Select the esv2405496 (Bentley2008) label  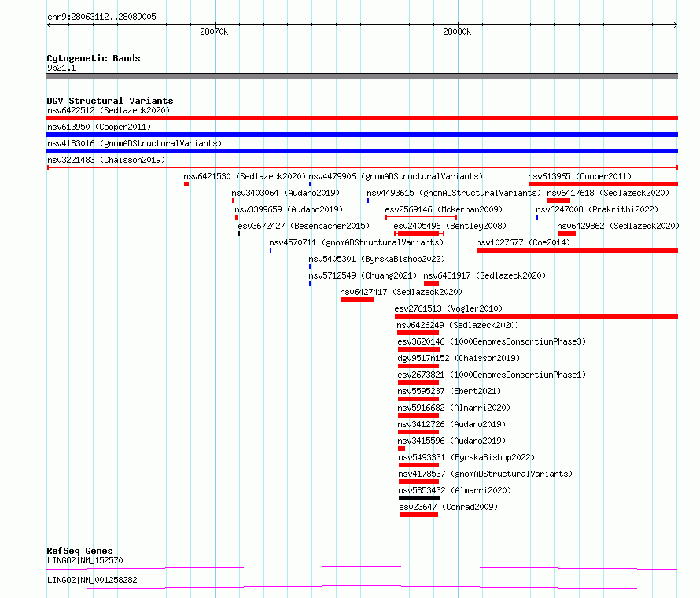coord(450,226)
